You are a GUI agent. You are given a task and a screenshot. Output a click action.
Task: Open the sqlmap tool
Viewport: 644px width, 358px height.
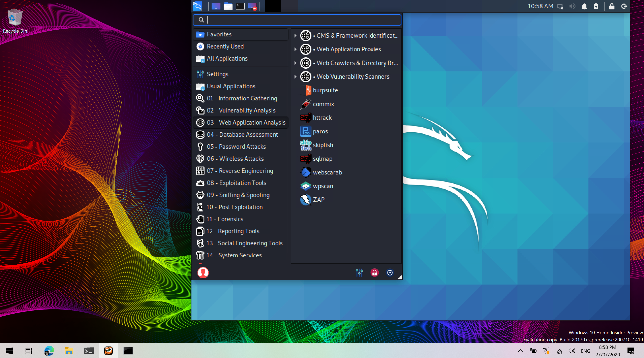coord(323,159)
